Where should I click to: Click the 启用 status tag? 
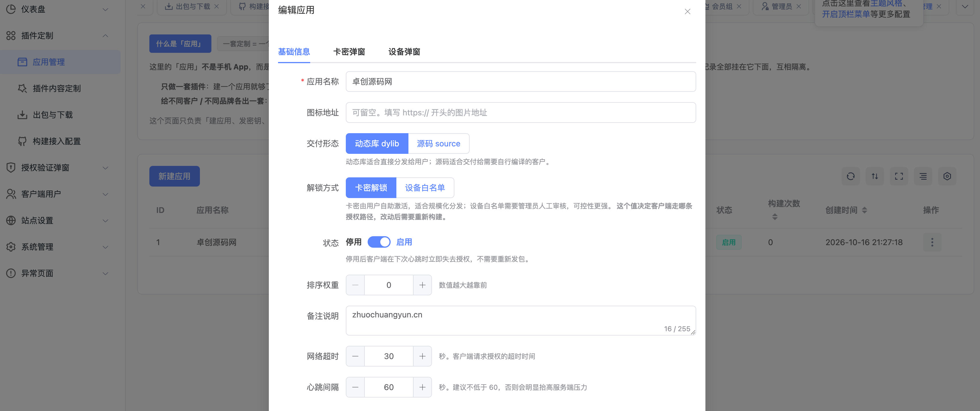click(728, 242)
